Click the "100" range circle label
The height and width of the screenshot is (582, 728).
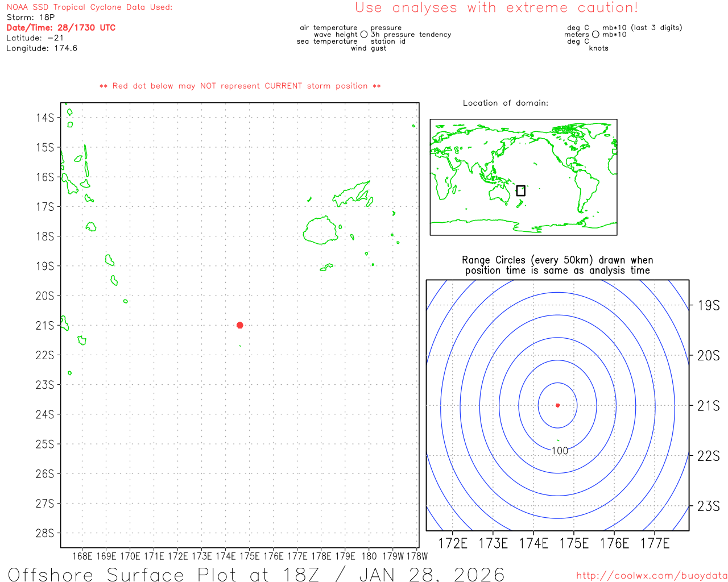tap(560, 451)
